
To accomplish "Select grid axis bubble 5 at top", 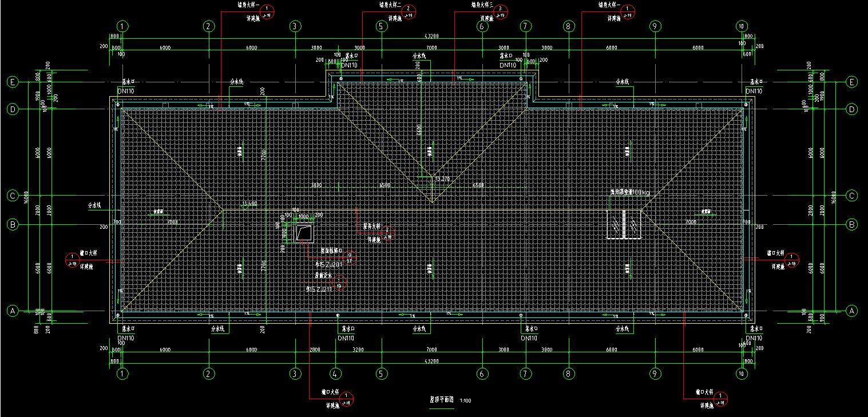I will (381, 26).
